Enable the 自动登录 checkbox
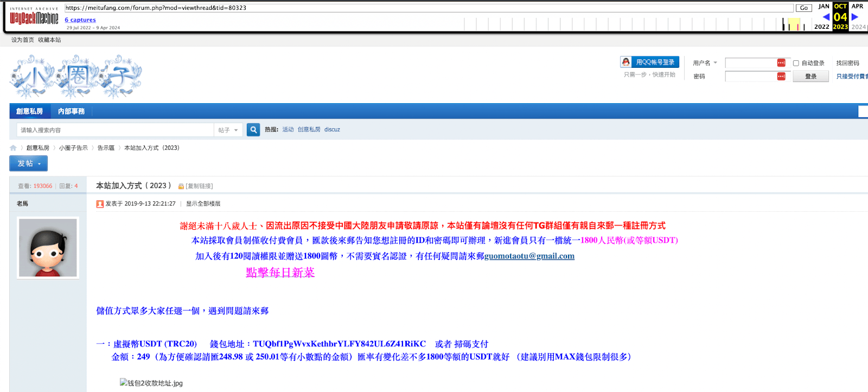 [796, 63]
